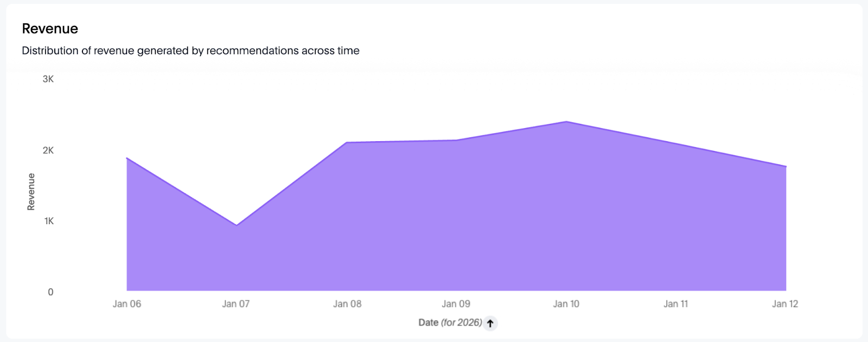Select the Jan 09 x-axis label
Image resolution: width=868 pixels, height=342 pixels.
coord(456,304)
